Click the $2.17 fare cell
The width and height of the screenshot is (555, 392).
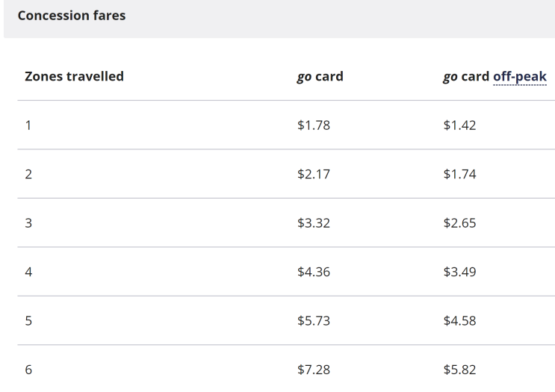pyautogui.click(x=313, y=175)
